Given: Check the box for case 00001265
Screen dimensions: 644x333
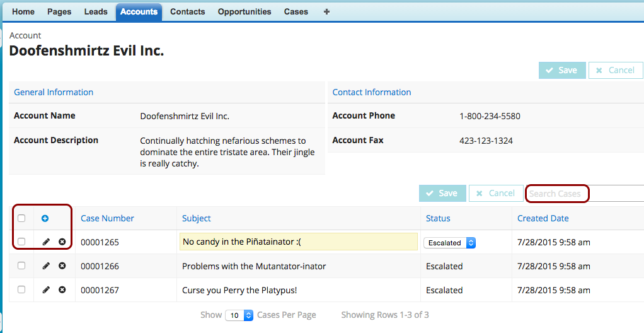Looking at the screenshot, I should (x=21, y=242).
